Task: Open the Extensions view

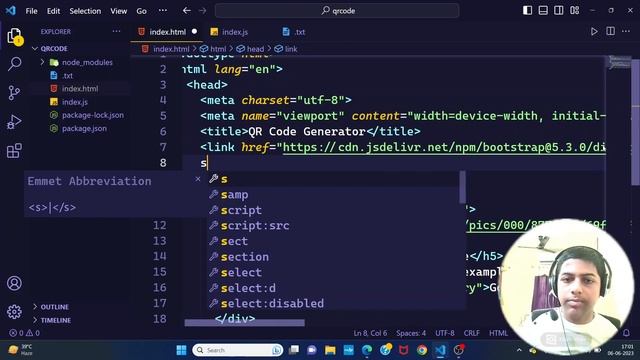Action: [14, 151]
